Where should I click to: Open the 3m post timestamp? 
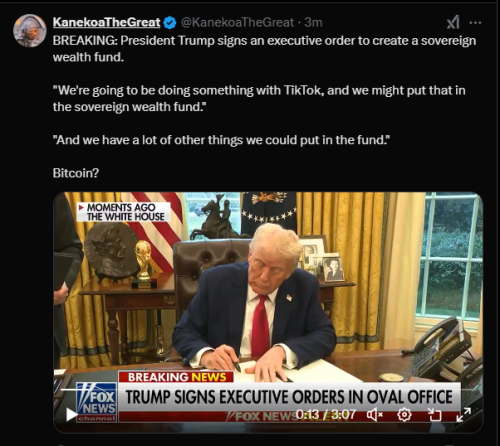(313, 22)
